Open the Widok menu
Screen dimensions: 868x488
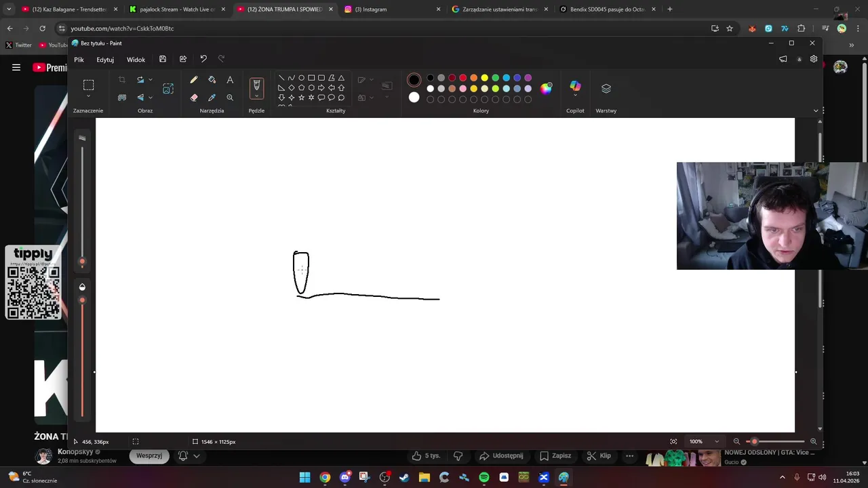point(136,60)
